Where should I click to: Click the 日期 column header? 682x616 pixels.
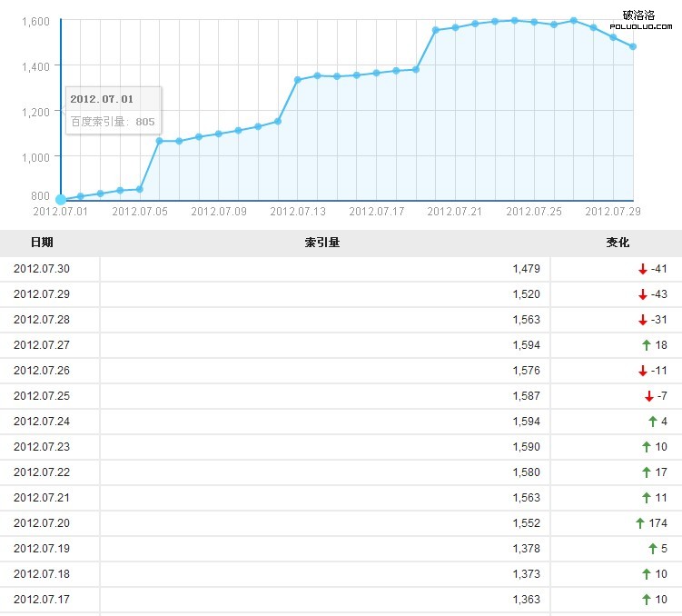42,243
